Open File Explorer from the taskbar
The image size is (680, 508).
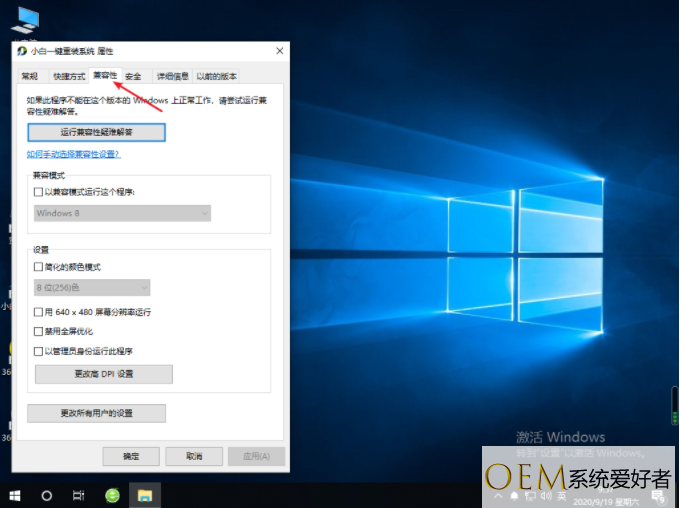(x=144, y=495)
